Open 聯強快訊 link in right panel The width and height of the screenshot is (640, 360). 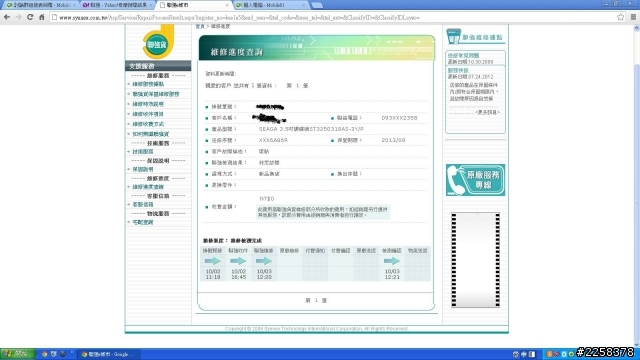458,71
